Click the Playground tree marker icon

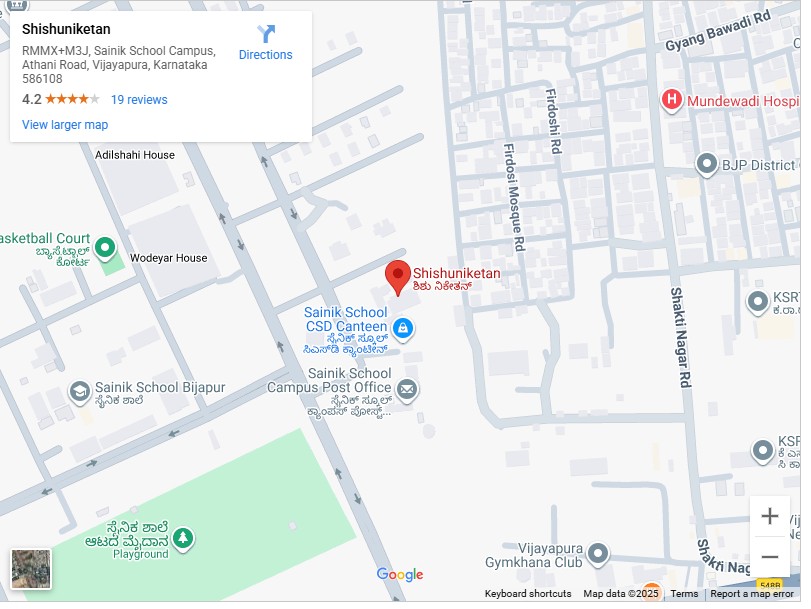pos(183,539)
